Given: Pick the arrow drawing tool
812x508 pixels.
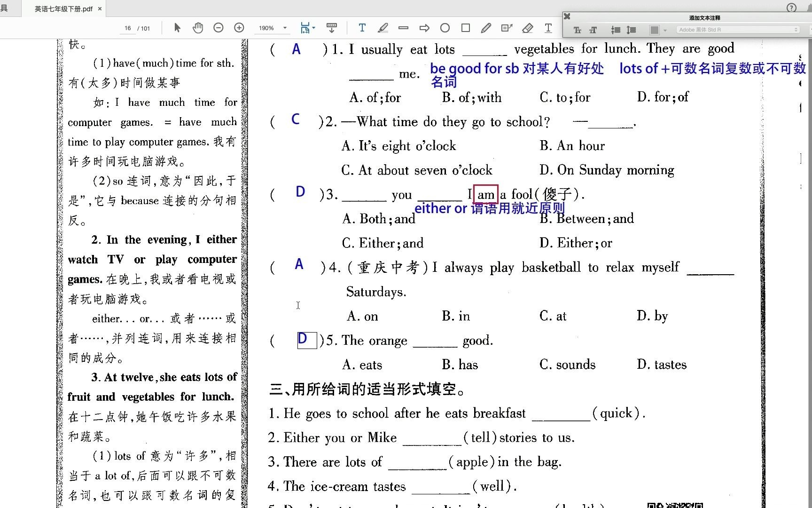Looking at the screenshot, I should coord(424,28).
